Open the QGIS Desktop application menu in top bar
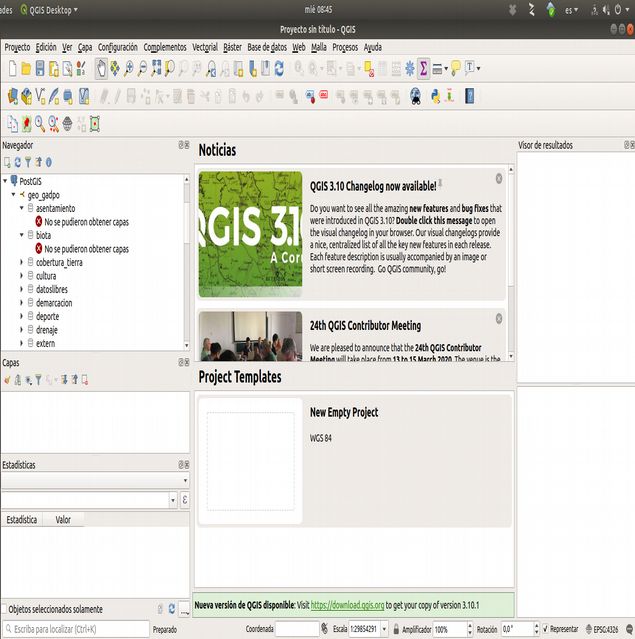Image resolution: width=635 pixels, height=639 pixels. 49,10
